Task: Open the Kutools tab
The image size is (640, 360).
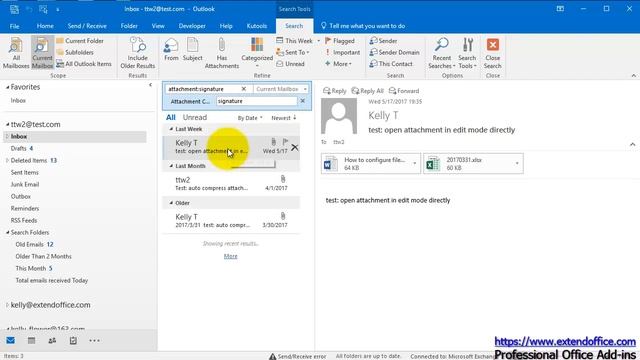Action: click(x=257, y=26)
